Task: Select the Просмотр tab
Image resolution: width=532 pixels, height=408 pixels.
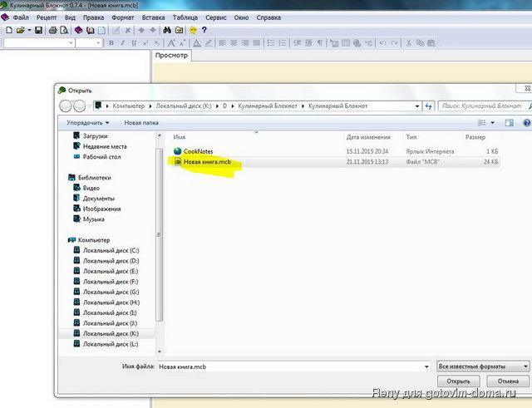Action: [171, 56]
